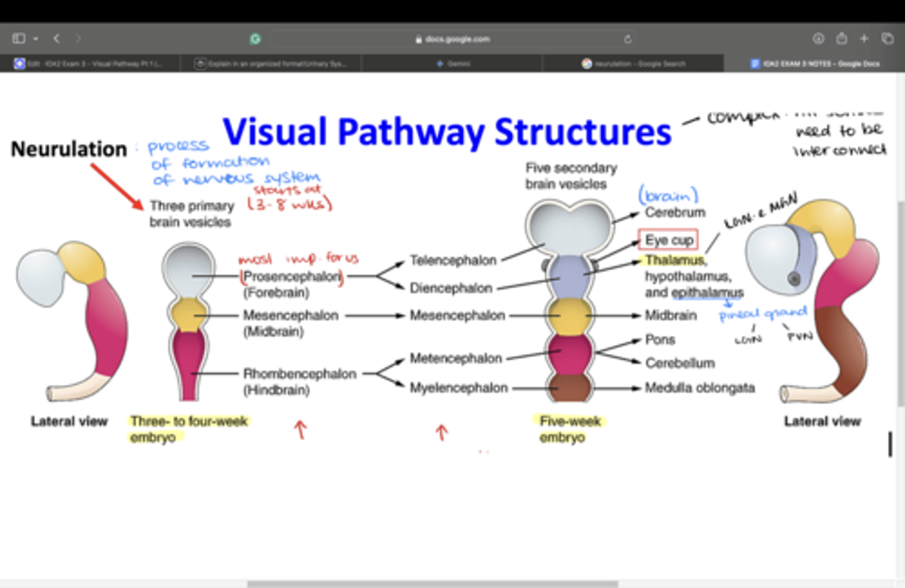The width and height of the screenshot is (905, 588).
Task: Toggle the Safari sidebar button
Action: click(19, 39)
